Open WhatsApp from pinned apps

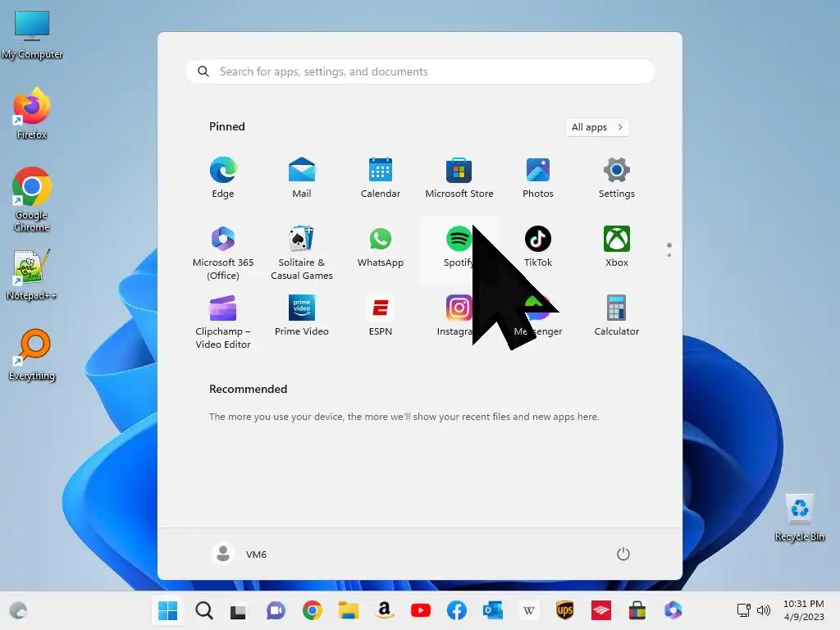(x=381, y=246)
